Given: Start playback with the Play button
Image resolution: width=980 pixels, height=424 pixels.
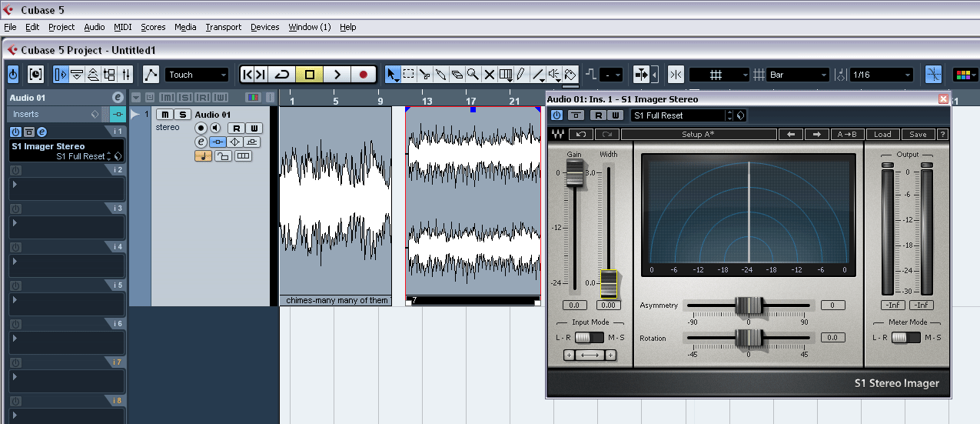Looking at the screenshot, I should [337, 75].
